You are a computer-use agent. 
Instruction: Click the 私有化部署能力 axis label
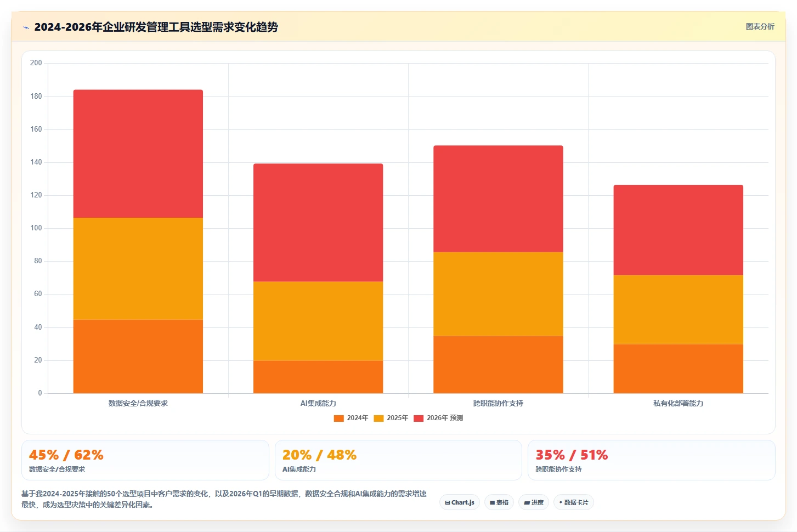coord(679,403)
